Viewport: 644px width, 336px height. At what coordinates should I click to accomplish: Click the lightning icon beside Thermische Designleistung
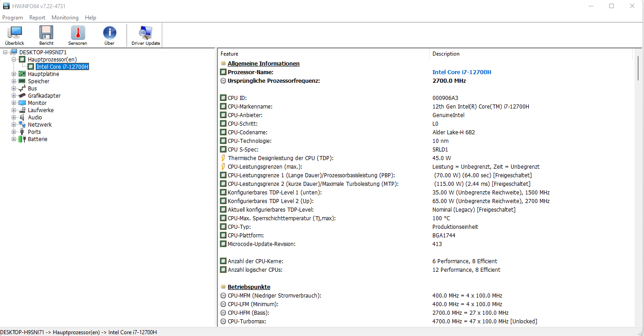pyautogui.click(x=223, y=158)
